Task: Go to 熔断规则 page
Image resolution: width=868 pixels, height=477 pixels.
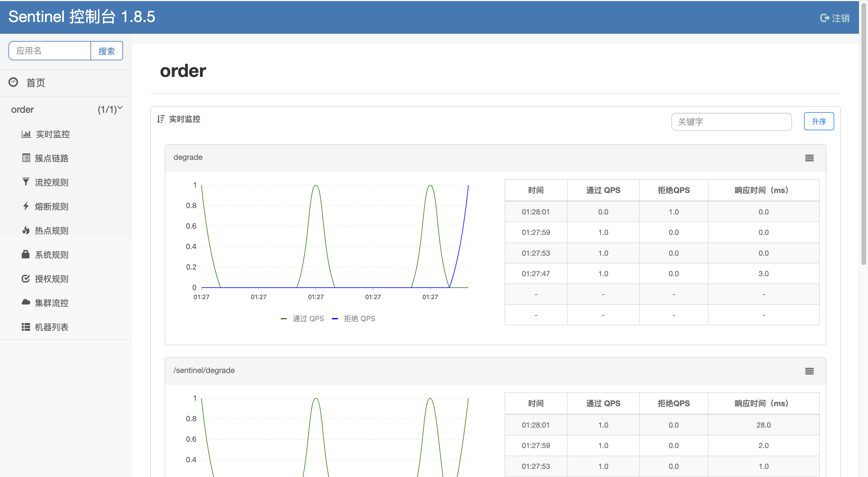Action: 51,206
